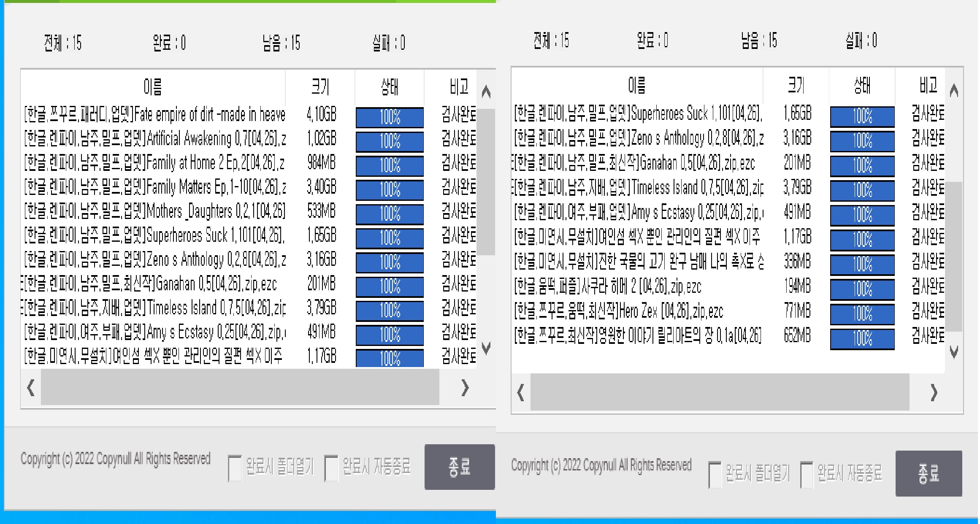Click the right scroll arrow in left list
This screenshot has width=980, height=524.
click(465, 387)
